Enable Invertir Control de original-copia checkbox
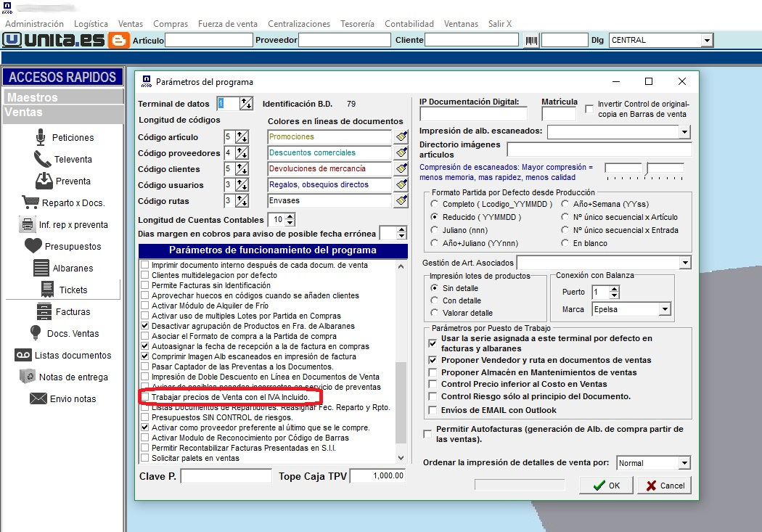This screenshot has height=532, width=762. (x=589, y=109)
